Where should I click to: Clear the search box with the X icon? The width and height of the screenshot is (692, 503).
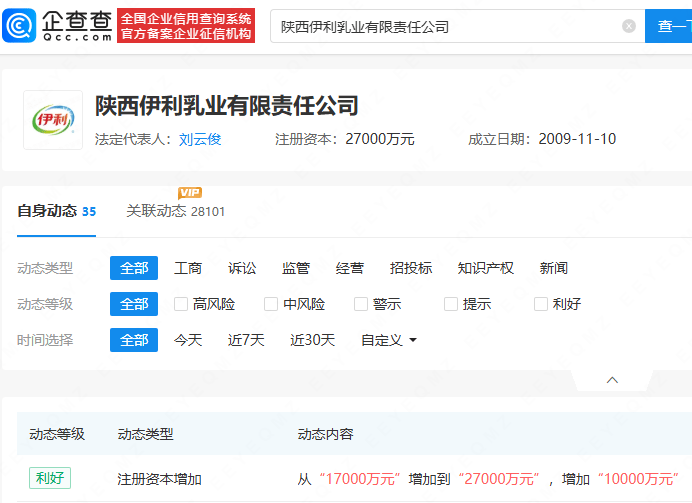pyautogui.click(x=629, y=26)
